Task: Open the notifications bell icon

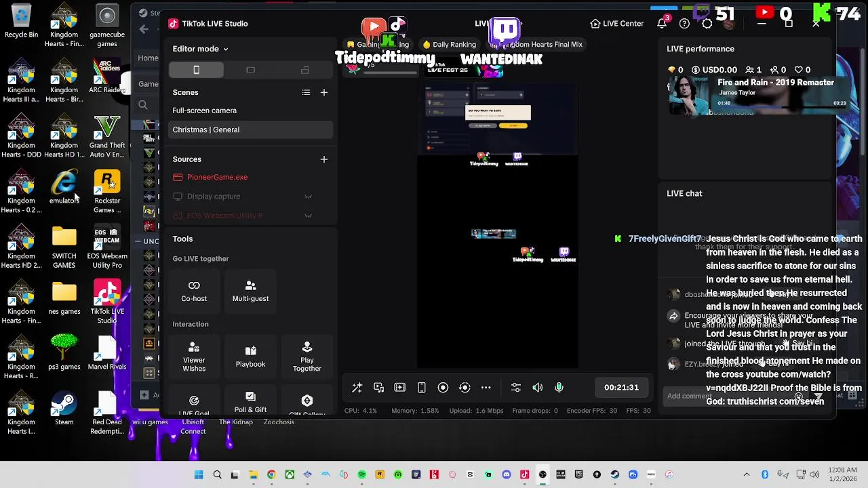Action: click(662, 24)
